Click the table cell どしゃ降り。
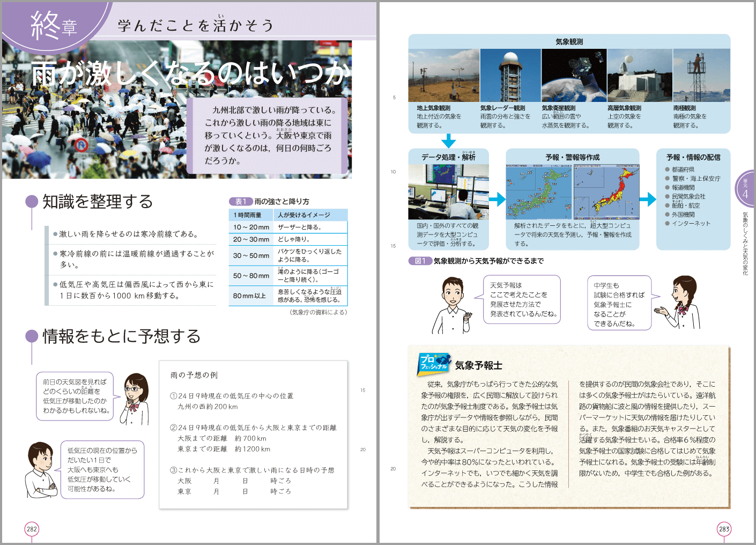This screenshot has height=545, width=756. click(x=310, y=239)
